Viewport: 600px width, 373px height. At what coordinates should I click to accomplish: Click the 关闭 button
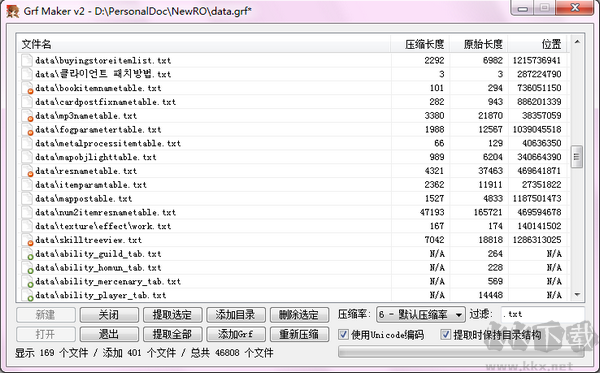(x=109, y=315)
